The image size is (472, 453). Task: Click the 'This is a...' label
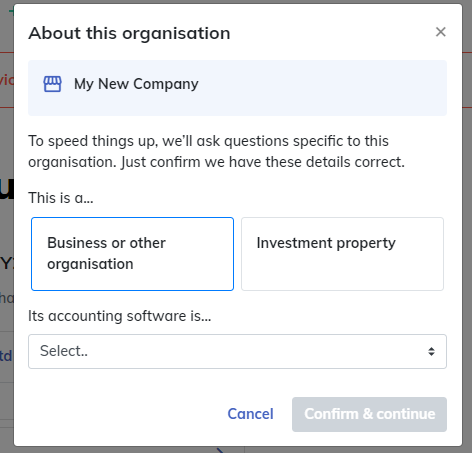[61, 198]
